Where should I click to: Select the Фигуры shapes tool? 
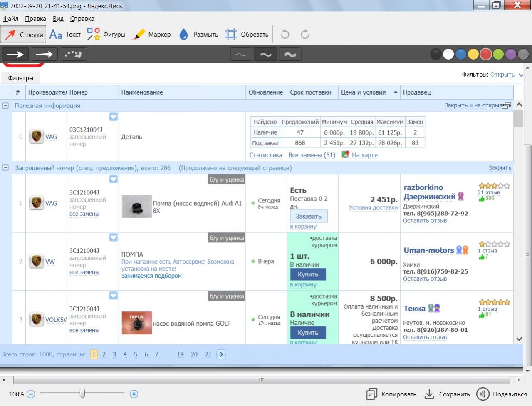tap(106, 35)
